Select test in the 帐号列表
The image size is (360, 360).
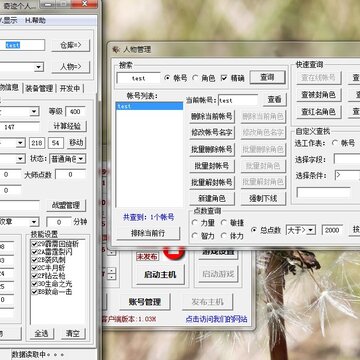[x=149, y=106]
